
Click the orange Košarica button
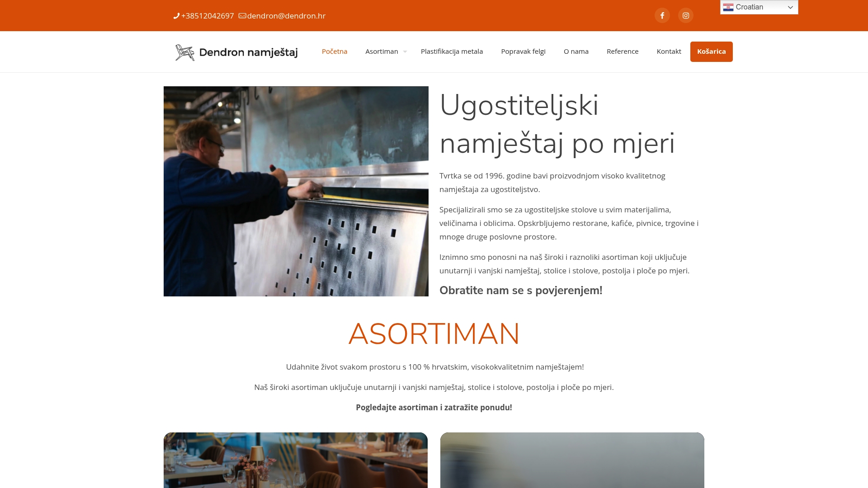coord(711,52)
